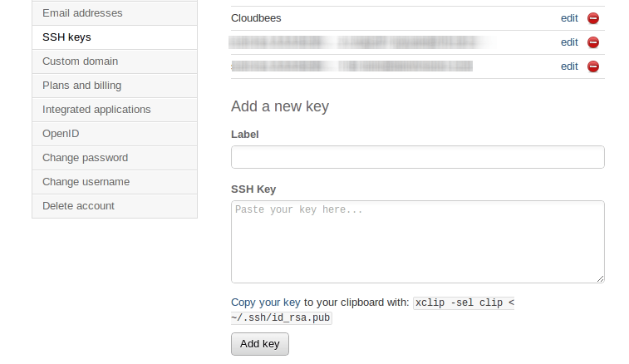Image resolution: width=629 pixels, height=364 pixels.
Task: Open Integrated applications page
Action: click(x=115, y=110)
